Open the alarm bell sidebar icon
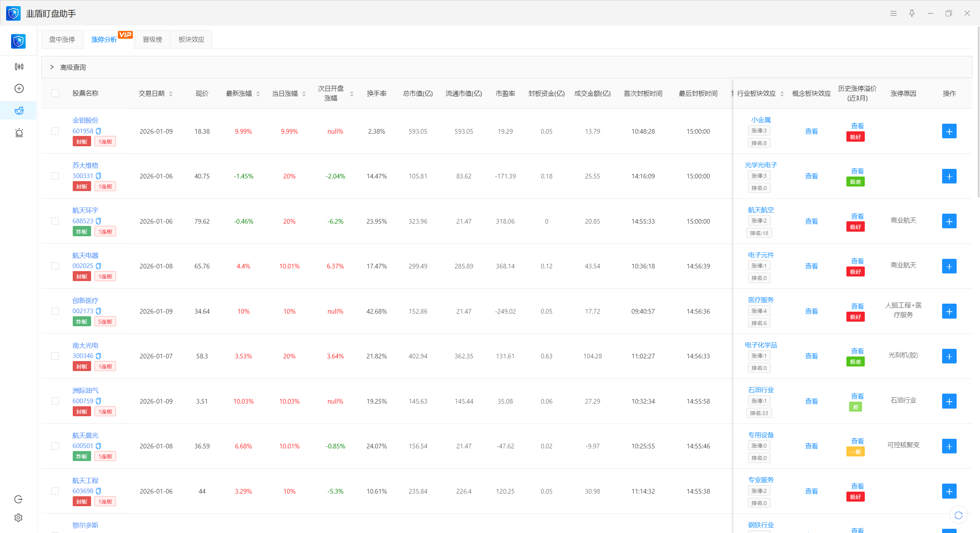 (19, 133)
